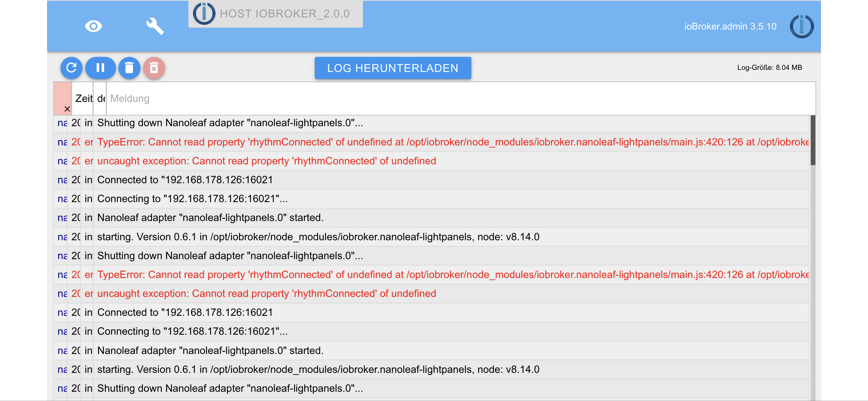868x401 pixels.
Task: Select first 'Shutting down Nanoleaf adapter' row
Action: pos(432,123)
